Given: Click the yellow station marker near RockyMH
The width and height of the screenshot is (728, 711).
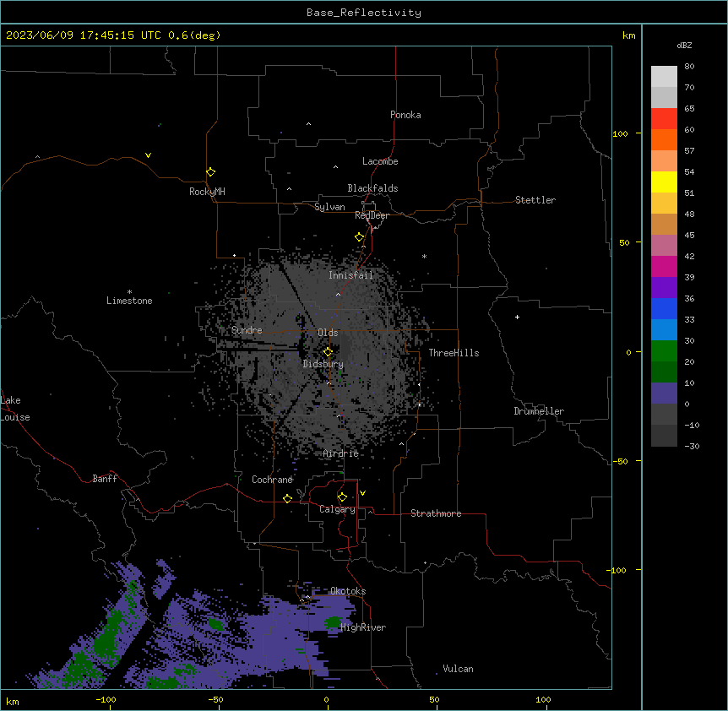Looking at the screenshot, I should 211,172.
